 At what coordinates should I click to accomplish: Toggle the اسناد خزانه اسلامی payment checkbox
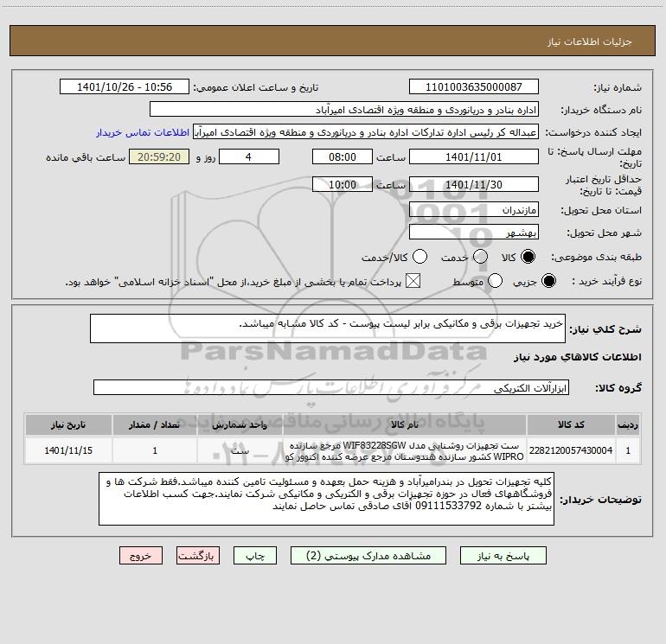pos(413,281)
